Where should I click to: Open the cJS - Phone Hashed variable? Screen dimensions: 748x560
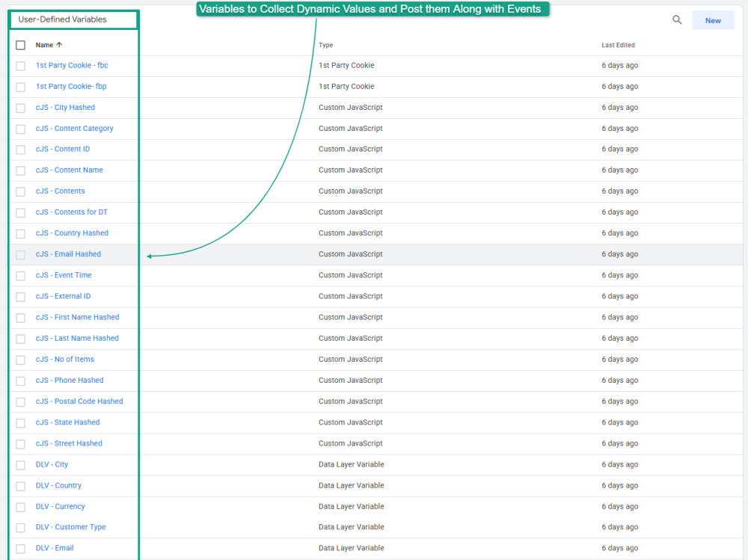click(70, 380)
